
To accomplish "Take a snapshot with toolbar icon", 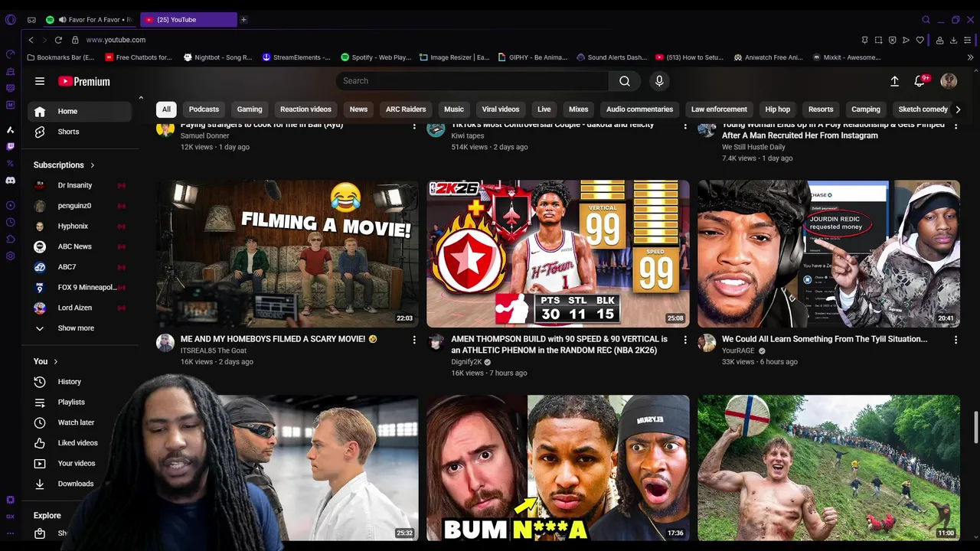I will pos(878,40).
